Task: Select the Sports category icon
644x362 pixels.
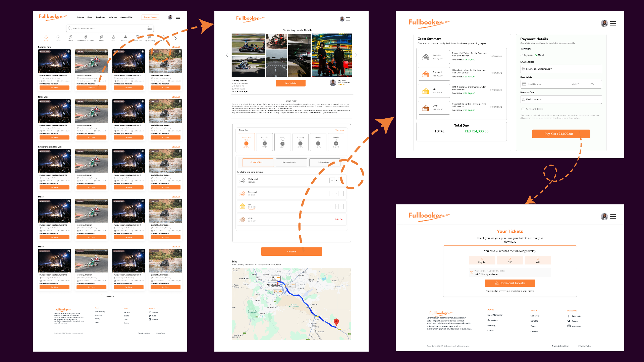Action: 70,38
